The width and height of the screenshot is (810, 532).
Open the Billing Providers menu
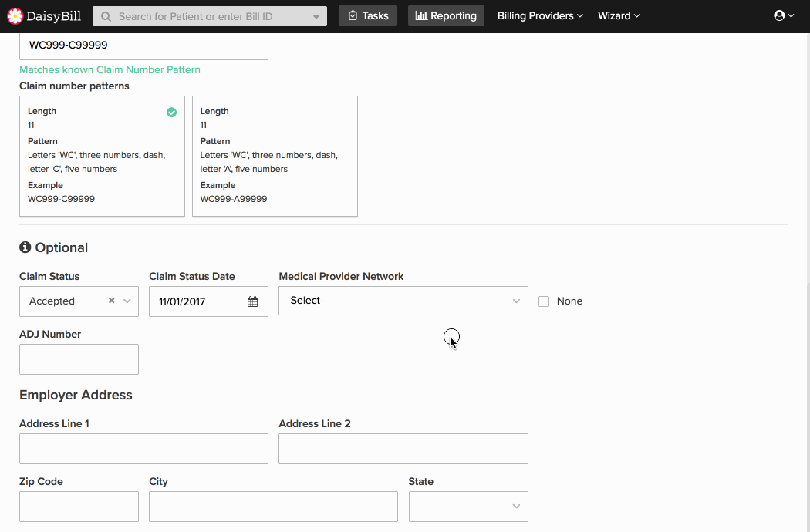540,15
